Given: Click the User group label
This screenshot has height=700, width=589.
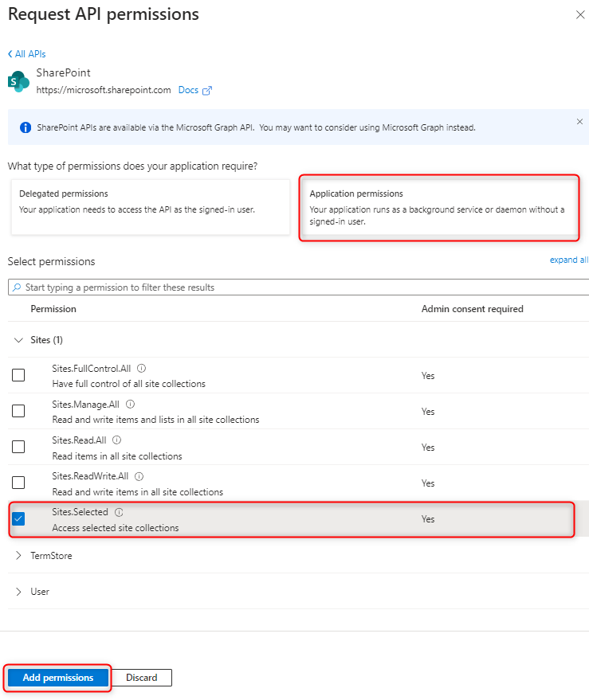Looking at the screenshot, I should (x=40, y=592).
